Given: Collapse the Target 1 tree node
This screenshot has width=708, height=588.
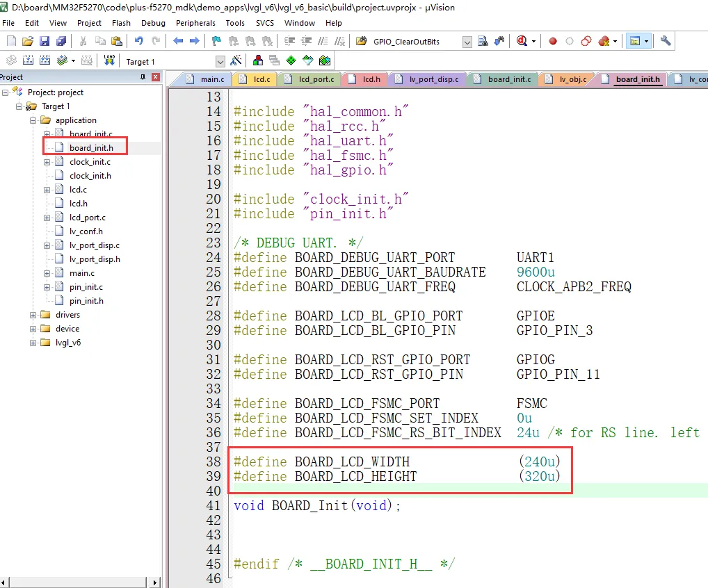Looking at the screenshot, I should (19, 106).
